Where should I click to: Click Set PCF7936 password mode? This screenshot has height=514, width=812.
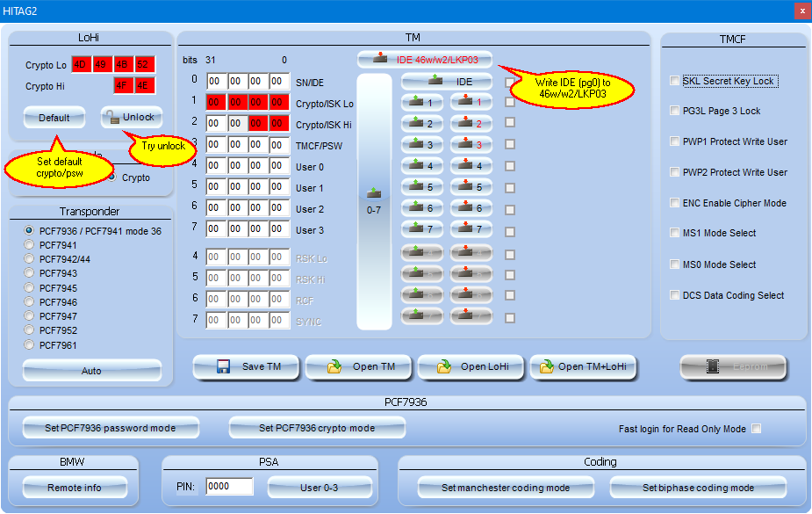click(111, 428)
